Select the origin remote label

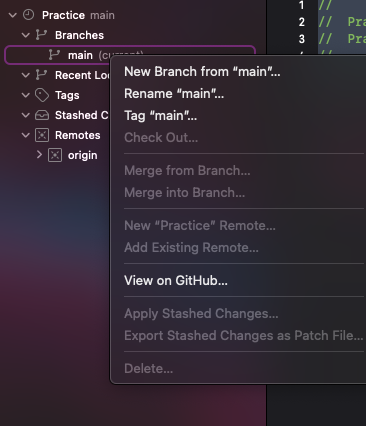tap(83, 155)
